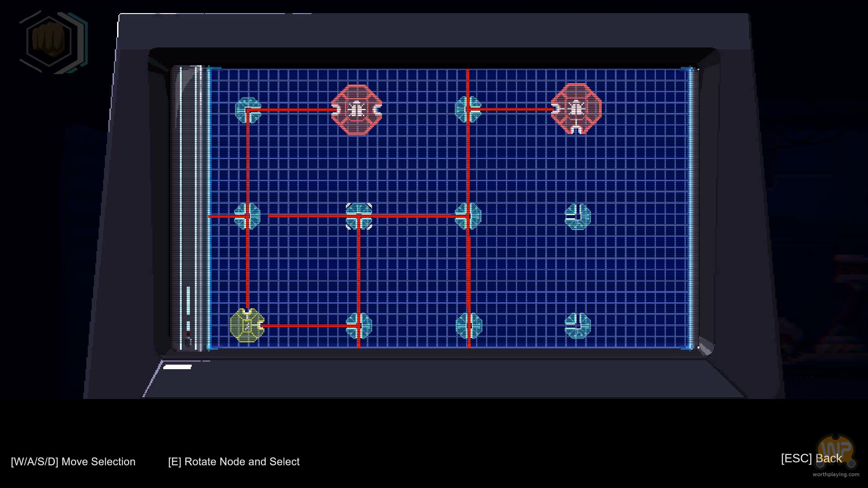Click the ESC Back label

tap(811, 458)
